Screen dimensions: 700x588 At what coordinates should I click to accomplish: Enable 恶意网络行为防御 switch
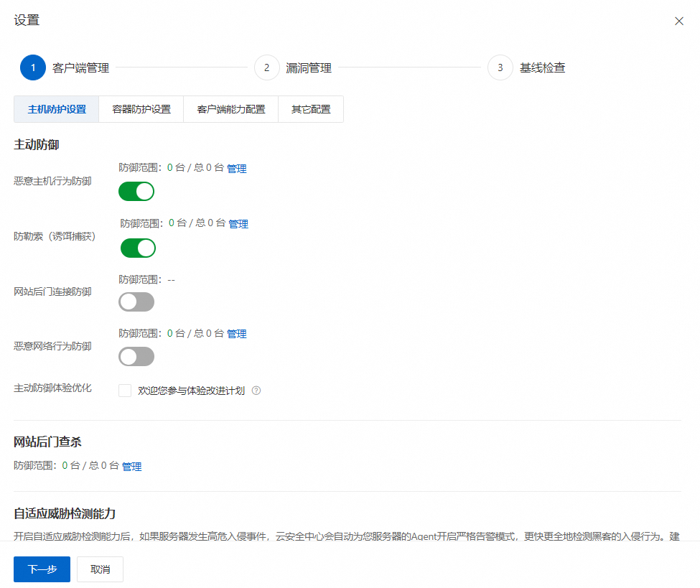(x=136, y=357)
